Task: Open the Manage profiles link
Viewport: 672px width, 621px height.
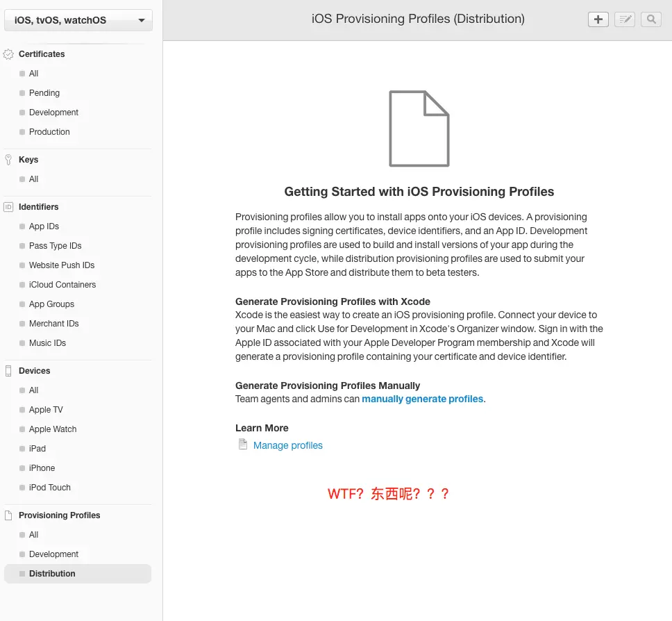Action: click(288, 445)
